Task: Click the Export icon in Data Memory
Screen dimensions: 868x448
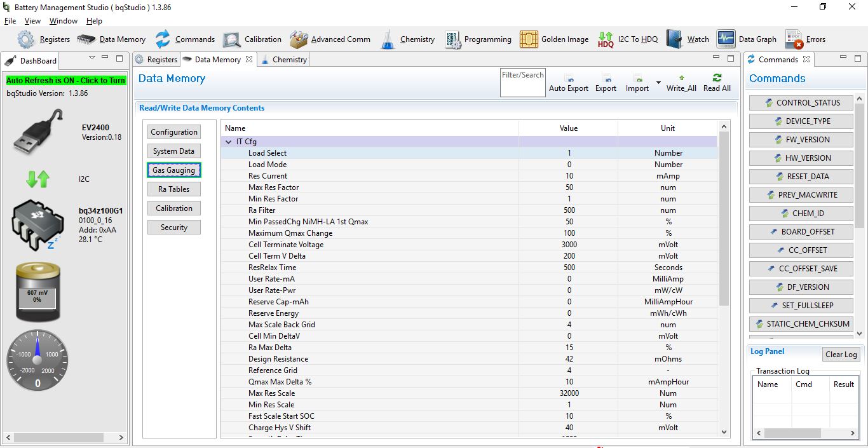Action: (x=606, y=78)
